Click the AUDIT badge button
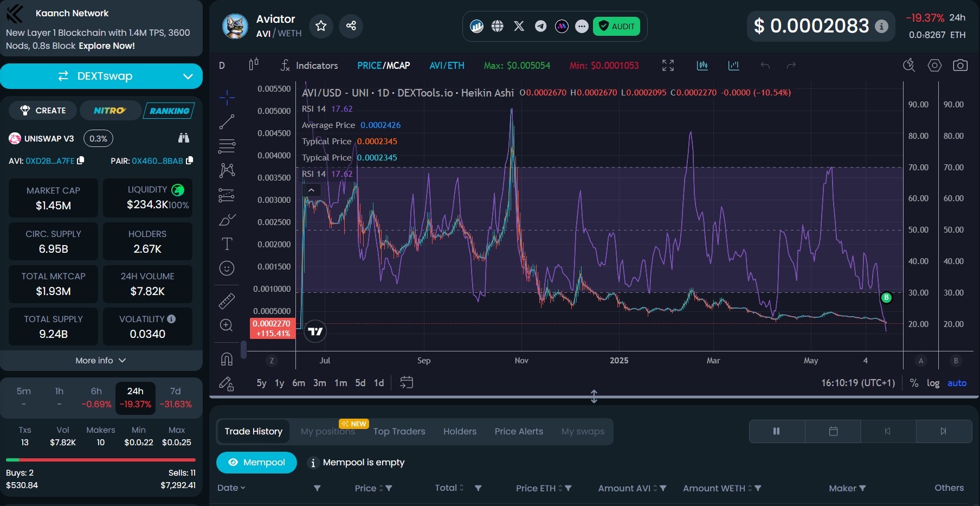Image resolution: width=980 pixels, height=506 pixels. pyautogui.click(x=617, y=26)
